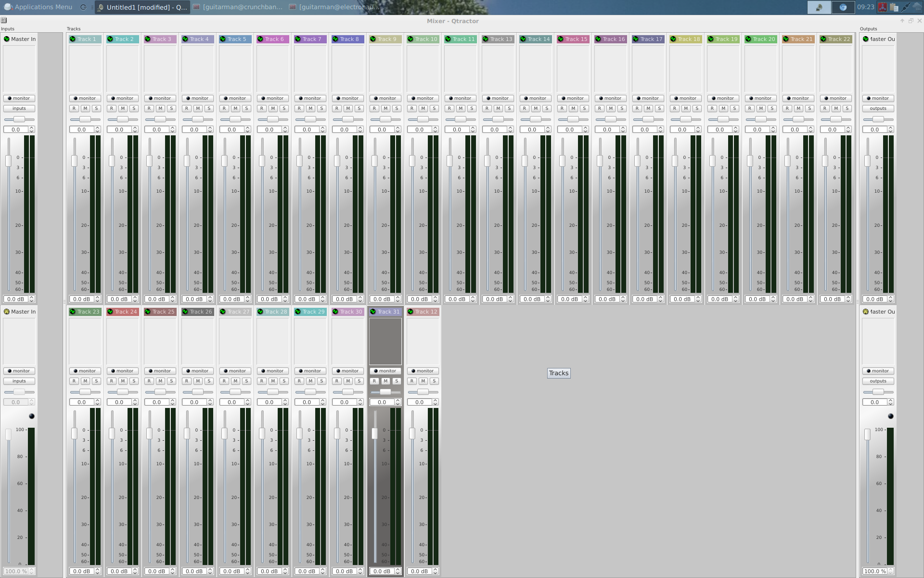Screen dimensions: 924x578
Task: Decrease the upper Master In gain dB stepper
Action: pyautogui.click(x=32, y=301)
